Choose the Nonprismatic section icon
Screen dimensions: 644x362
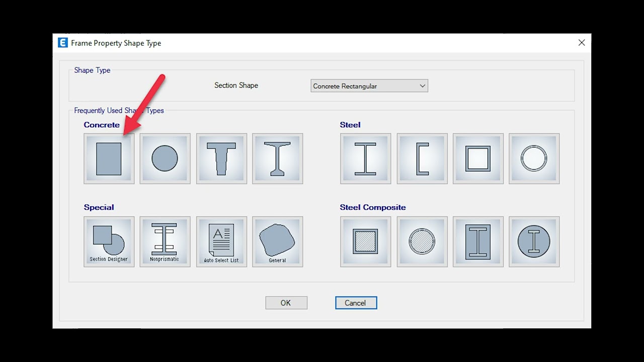click(165, 241)
